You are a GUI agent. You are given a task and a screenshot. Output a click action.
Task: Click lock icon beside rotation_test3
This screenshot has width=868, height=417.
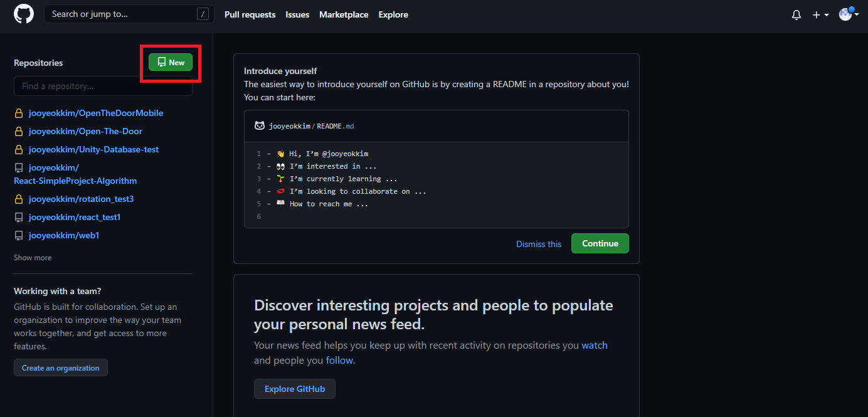coord(19,199)
